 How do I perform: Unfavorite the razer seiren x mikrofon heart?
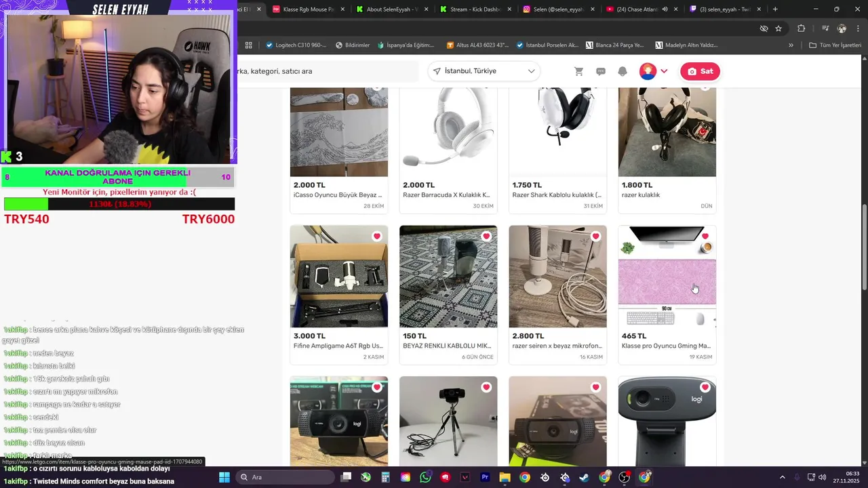[595, 237]
